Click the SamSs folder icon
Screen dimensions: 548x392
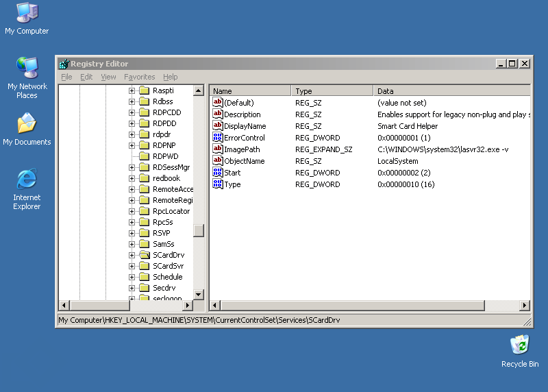coord(145,244)
